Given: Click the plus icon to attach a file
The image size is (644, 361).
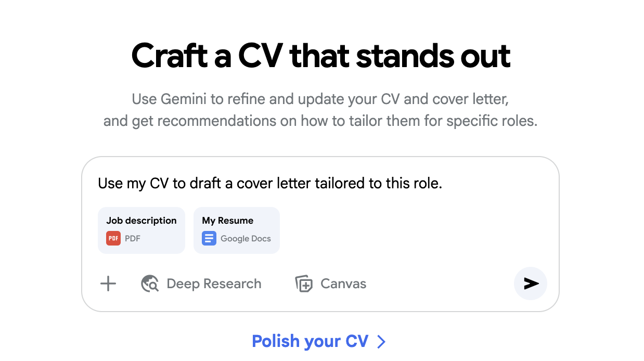Looking at the screenshot, I should [108, 283].
